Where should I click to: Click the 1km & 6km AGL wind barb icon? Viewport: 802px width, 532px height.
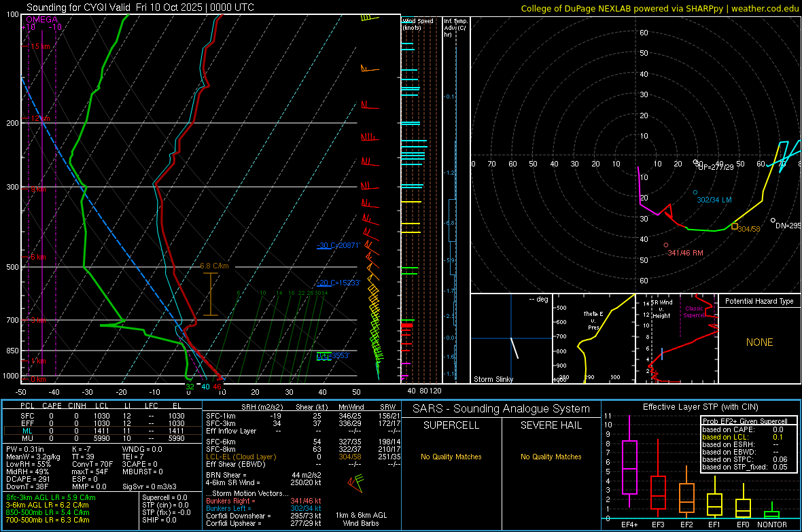355,483
